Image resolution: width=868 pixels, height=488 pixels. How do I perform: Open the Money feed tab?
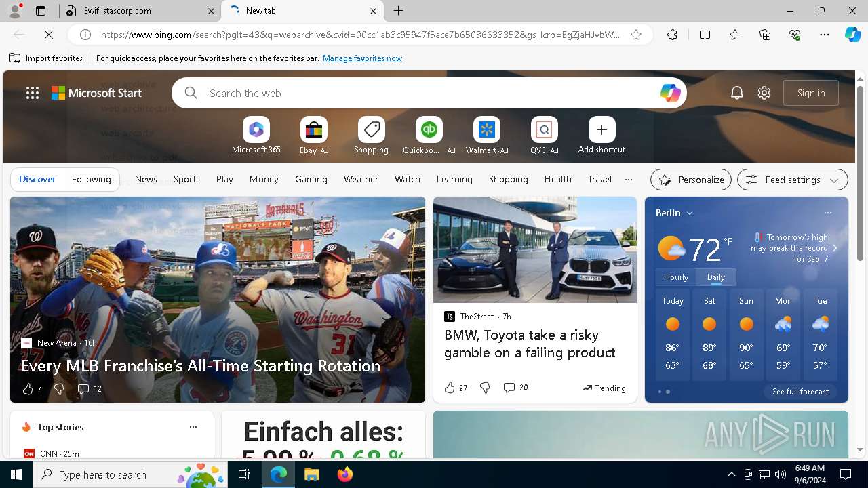264,180
